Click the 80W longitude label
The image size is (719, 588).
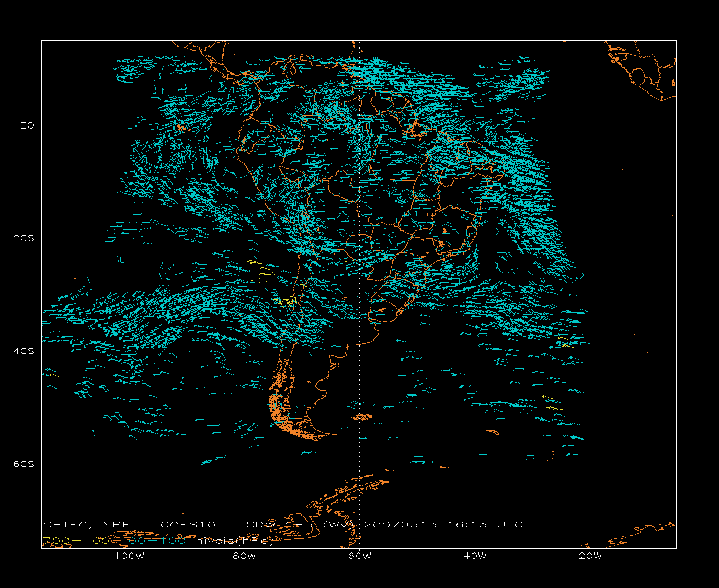pos(244,556)
